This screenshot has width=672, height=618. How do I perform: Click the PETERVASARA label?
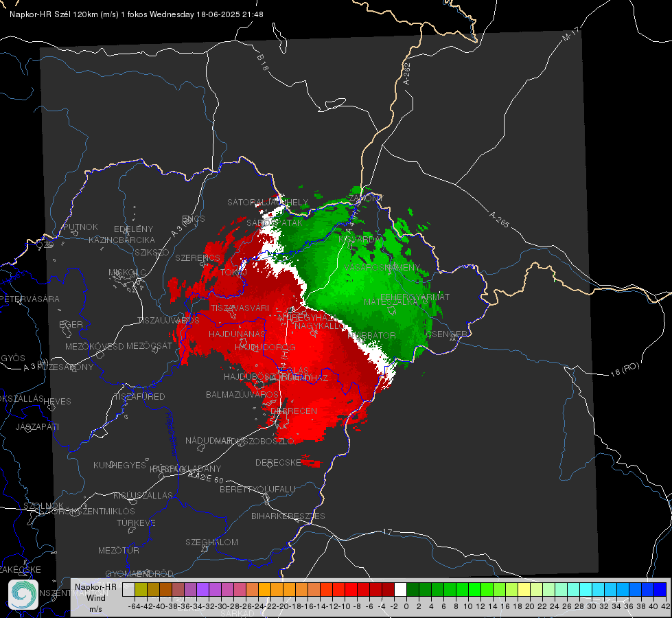30,299
